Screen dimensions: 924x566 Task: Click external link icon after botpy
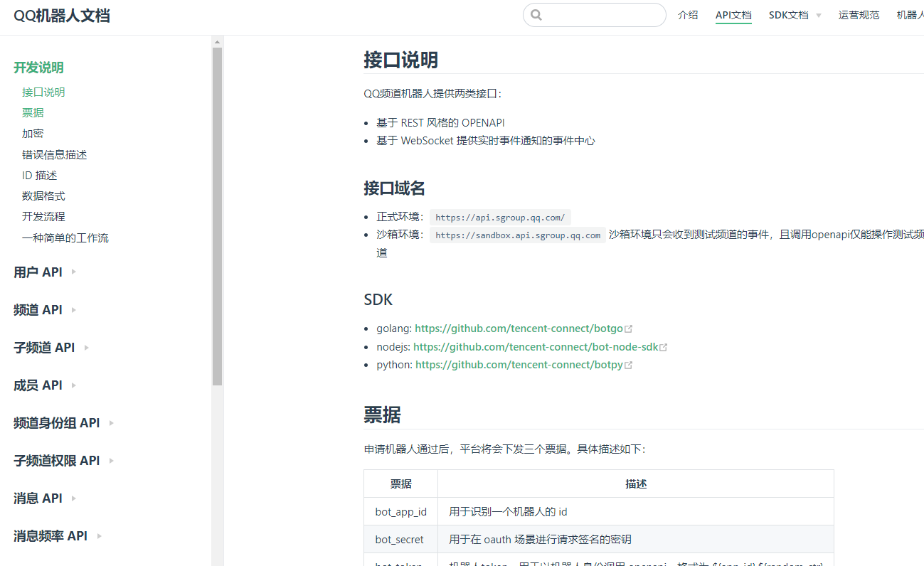(x=629, y=365)
